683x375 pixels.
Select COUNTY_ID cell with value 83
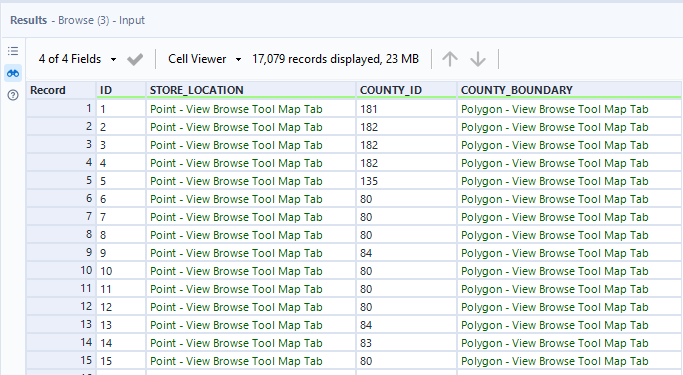click(406, 343)
